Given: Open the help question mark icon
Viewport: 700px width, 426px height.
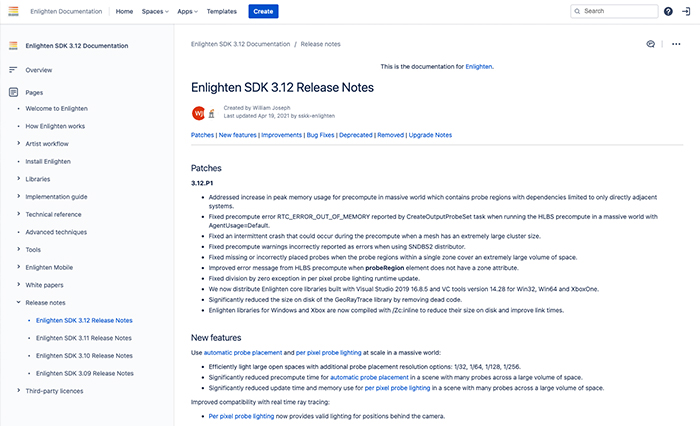Looking at the screenshot, I should (668, 11).
